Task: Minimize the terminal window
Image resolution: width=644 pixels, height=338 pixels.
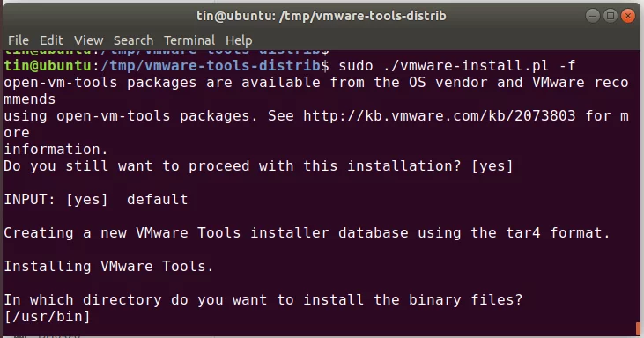Action: [593, 16]
